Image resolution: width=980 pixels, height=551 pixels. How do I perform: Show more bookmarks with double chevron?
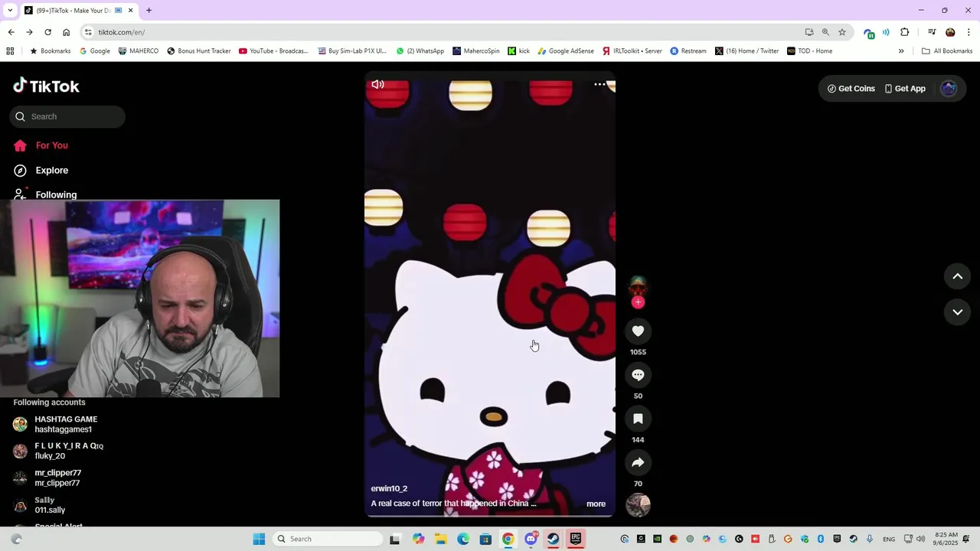point(901,51)
